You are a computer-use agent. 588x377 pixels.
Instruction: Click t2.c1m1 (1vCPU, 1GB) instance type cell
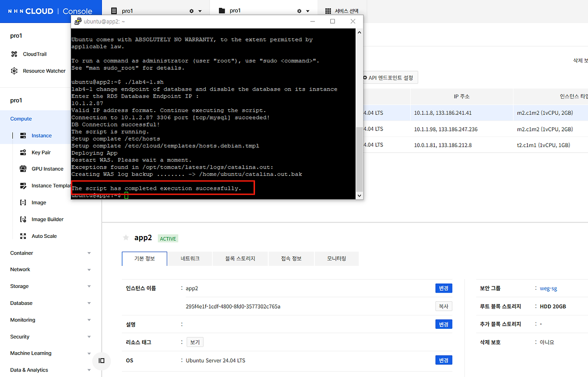pyautogui.click(x=543, y=145)
